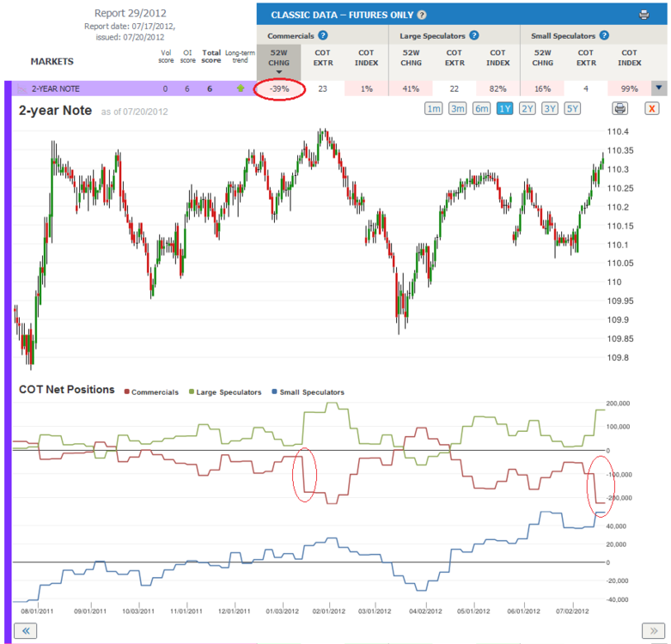The height and width of the screenshot is (644, 671).
Task: Click the 16% Small Speculators change cell
Action: coord(542,89)
